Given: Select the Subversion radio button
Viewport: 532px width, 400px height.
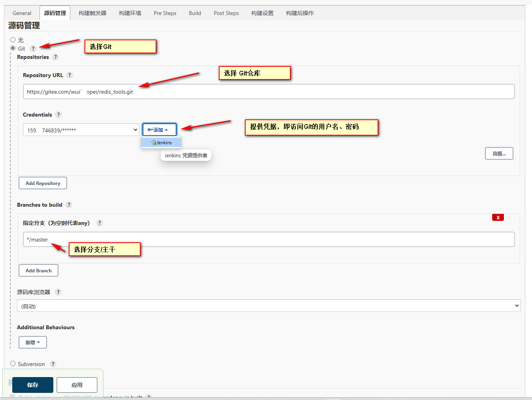Looking at the screenshot, I should 13,364.
